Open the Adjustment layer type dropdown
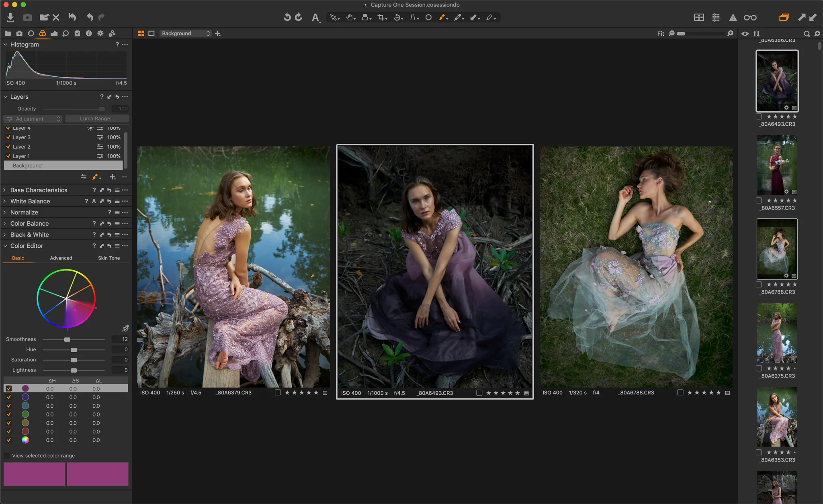The height and width of the screenshot is (504, 823). pyautogui.click(x=33, y=119)
